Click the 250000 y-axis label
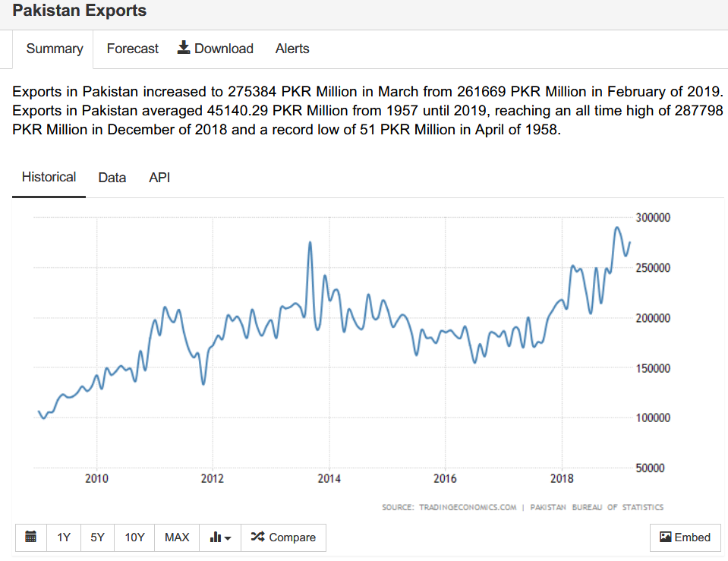Viewport: 728px width, 561px height. click(653, 268)
